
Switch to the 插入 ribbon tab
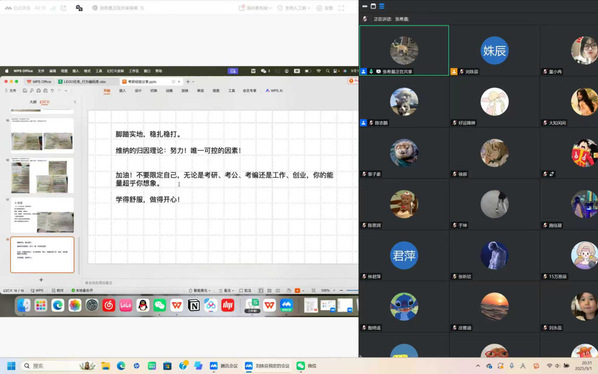(x=122, y=91)
